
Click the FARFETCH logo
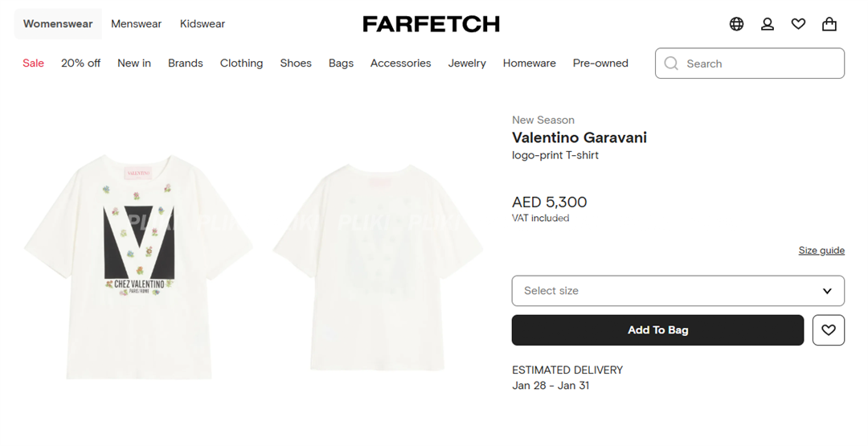[432, 24]
